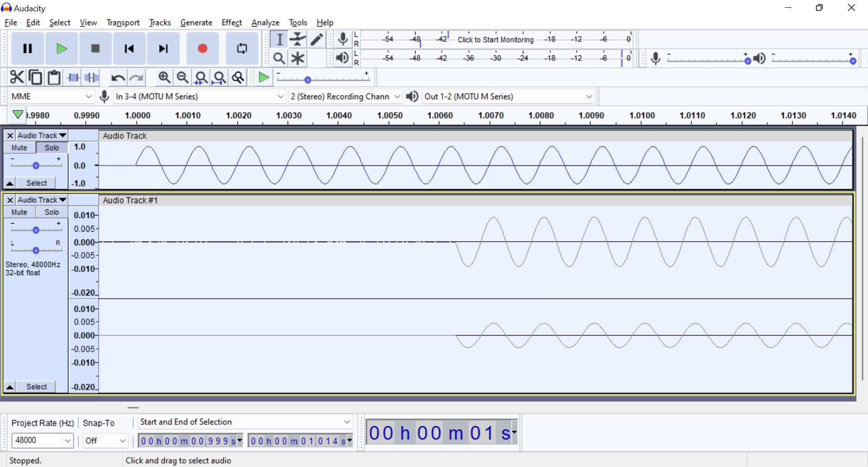Close the first Audio Track

(x=10, y=135)
